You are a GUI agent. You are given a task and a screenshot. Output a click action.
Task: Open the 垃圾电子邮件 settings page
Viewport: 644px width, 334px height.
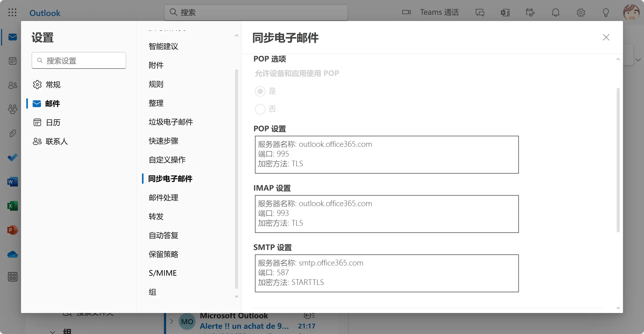(171, 122)
